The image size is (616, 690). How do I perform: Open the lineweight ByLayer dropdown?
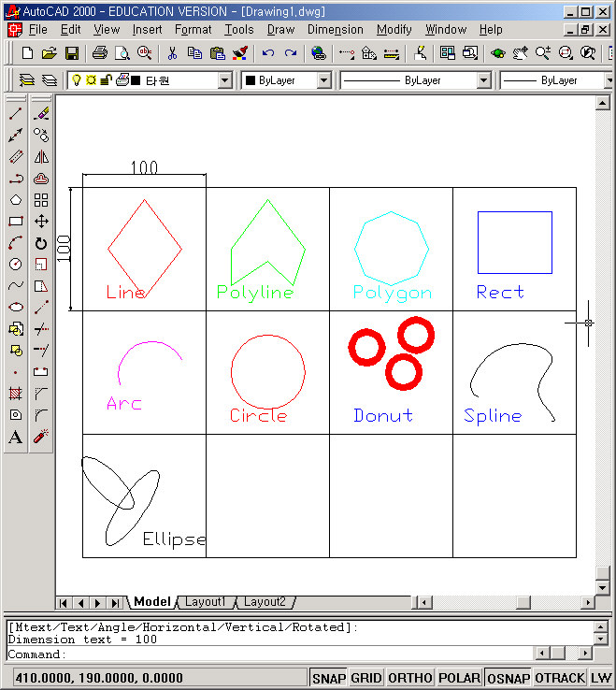609,80
